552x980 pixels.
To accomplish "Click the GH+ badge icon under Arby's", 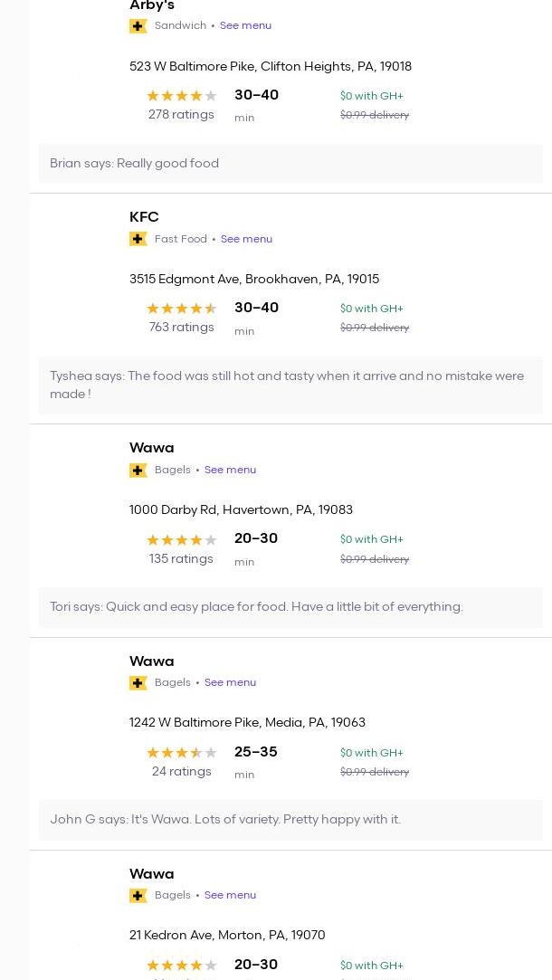I will click(138, 26).
